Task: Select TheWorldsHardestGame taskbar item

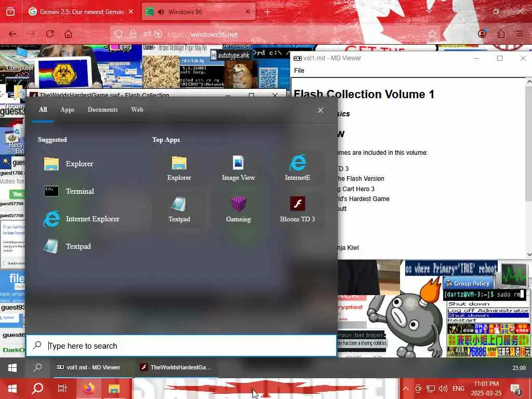Action: point(177,367)
